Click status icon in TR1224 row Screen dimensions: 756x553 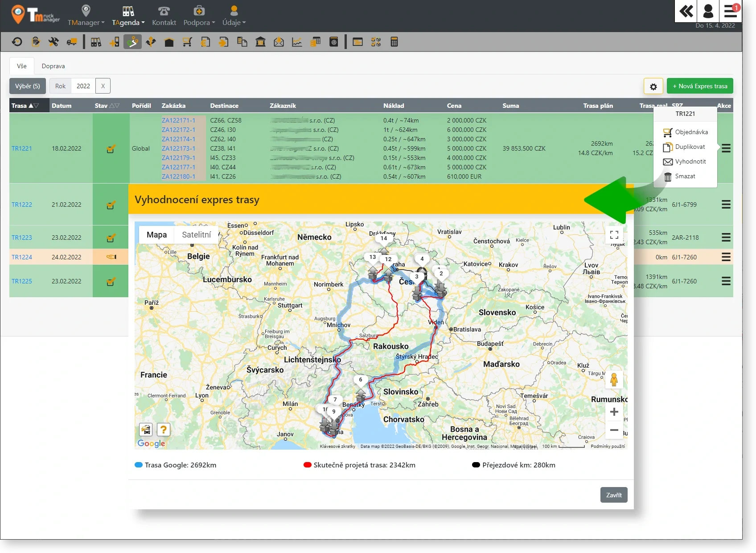(x=111, y=257)
